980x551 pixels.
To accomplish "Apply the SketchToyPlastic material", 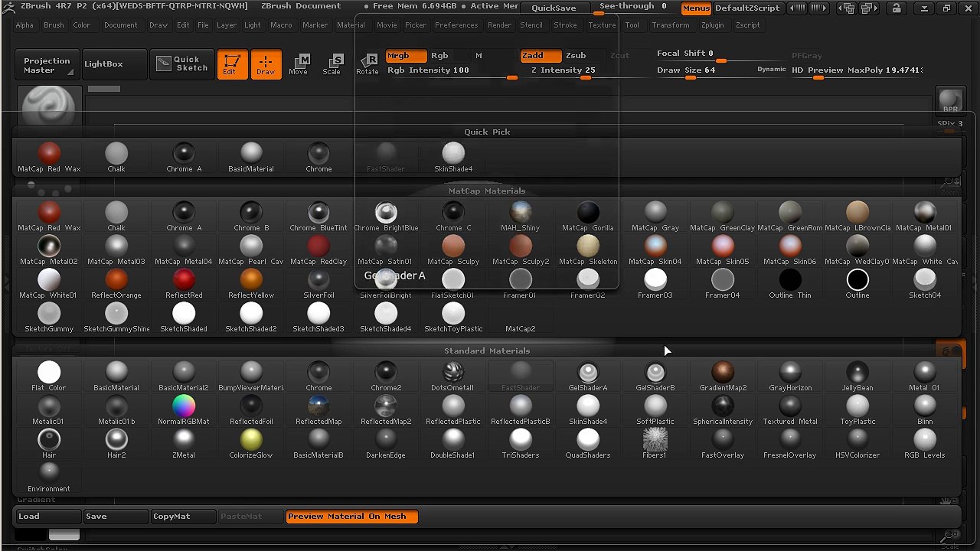I will [453, 318].
